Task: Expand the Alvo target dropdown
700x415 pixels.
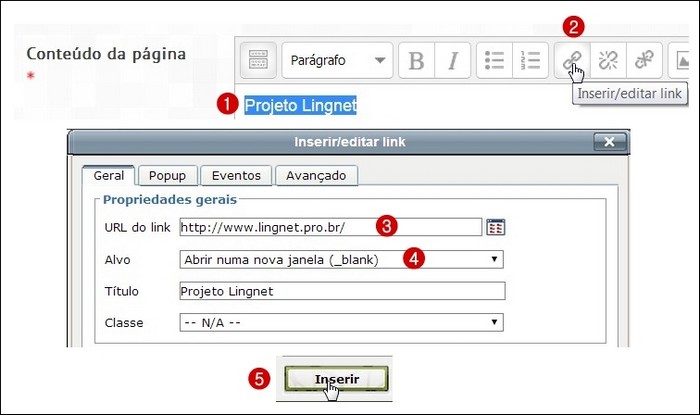Action: [x=342, y=259]
